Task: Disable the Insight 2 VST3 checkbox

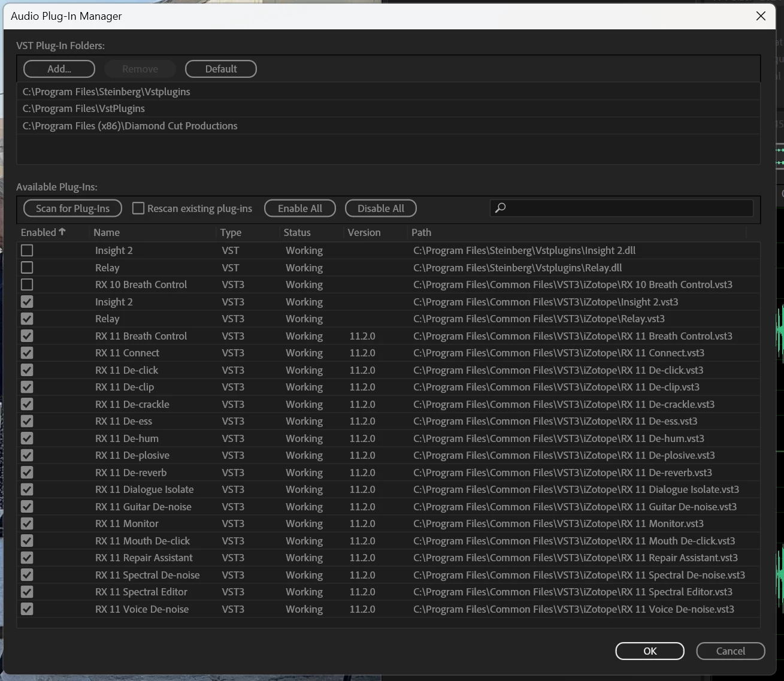Action: point(27,302)
